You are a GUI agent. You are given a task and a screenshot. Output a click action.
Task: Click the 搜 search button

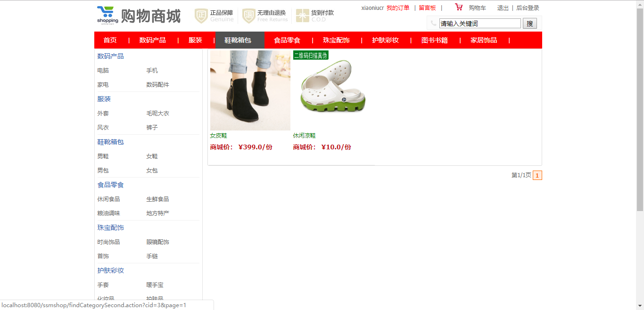[530, 23]
